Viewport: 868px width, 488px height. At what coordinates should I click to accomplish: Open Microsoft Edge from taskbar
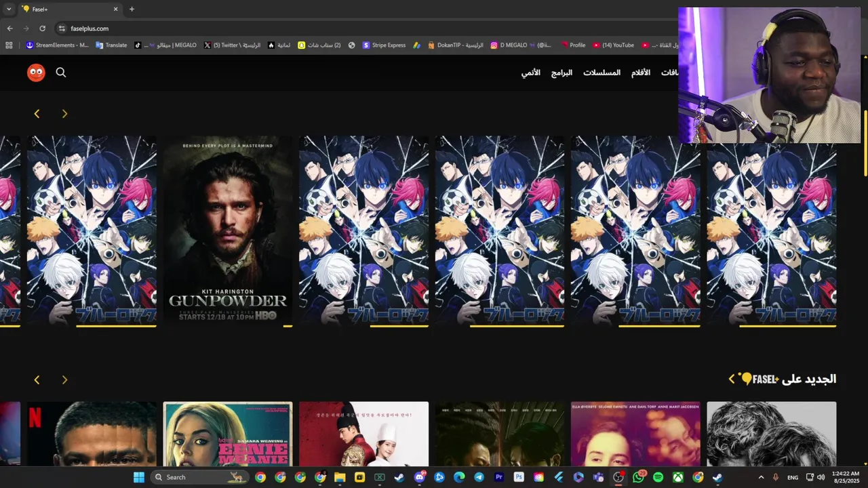coord(459,477)
